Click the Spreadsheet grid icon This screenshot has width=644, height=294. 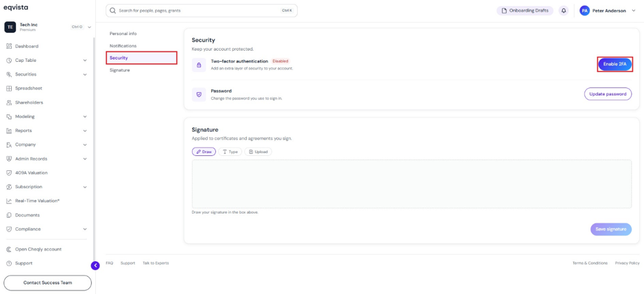(x=9, y=89)
